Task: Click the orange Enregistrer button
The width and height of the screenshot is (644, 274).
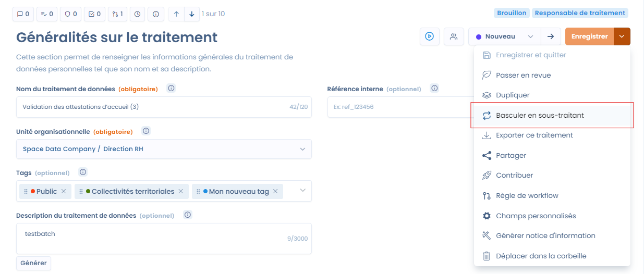Action: coord(589,36)
